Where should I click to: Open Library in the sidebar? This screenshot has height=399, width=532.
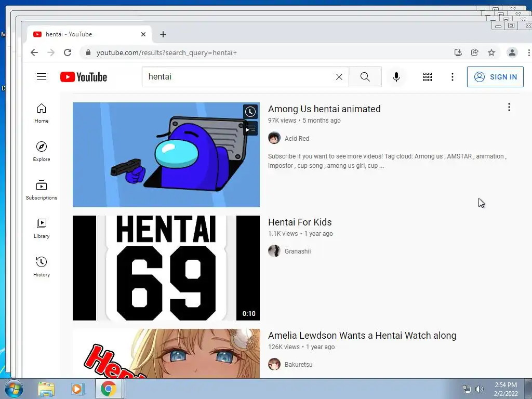click(42, 229)
